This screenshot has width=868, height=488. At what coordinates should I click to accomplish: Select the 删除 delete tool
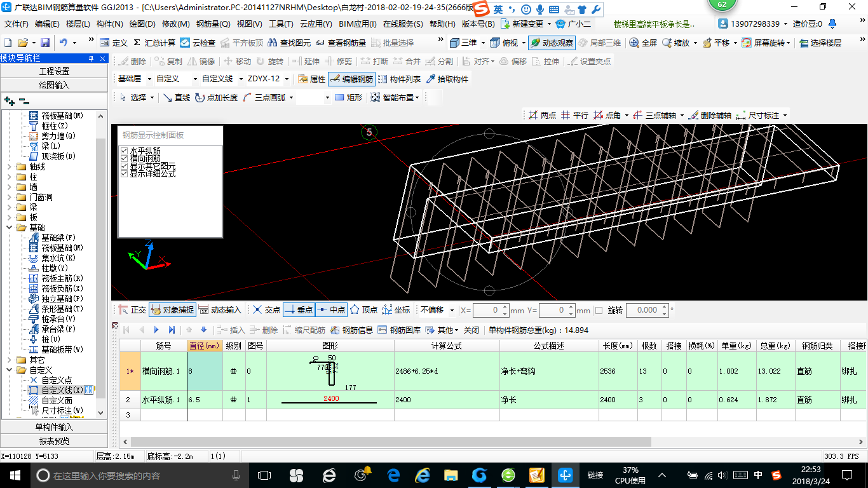132,62
